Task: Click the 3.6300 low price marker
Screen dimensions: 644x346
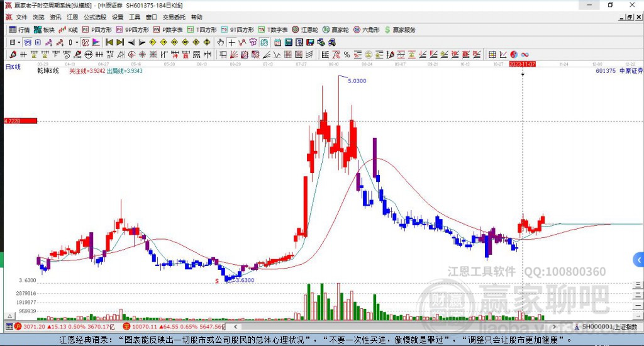Action: tap(245, 280)
